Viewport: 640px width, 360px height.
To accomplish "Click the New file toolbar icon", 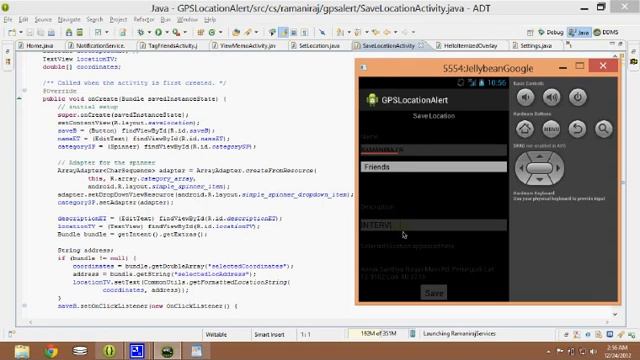I will click(12, 32).
